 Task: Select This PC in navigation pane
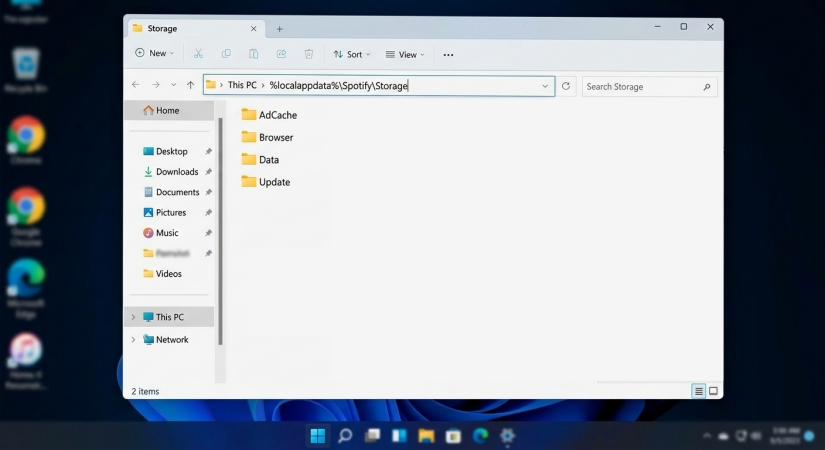[x=170, y=317]
